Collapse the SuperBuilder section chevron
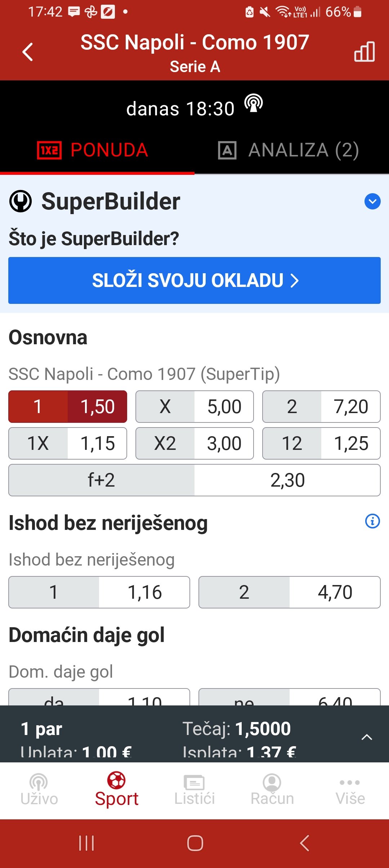This screenshot has height=868, width=389. pos(372,201)
